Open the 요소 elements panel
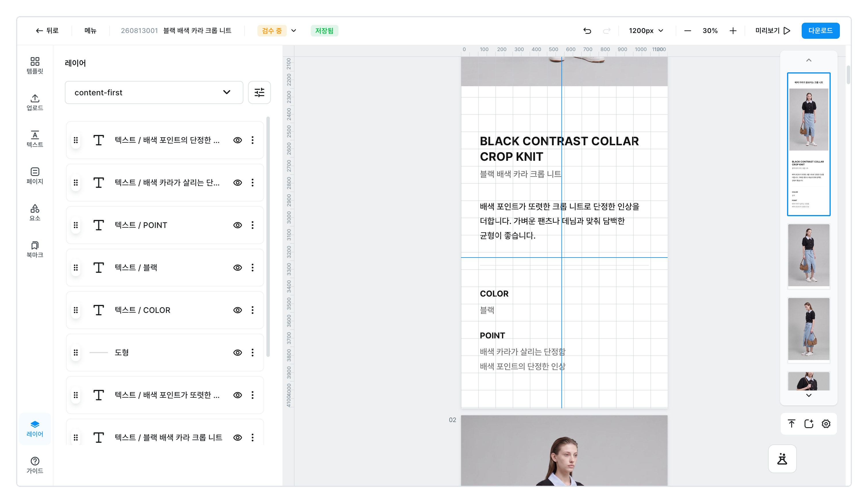The height and width of the screenshot is (503, 868). (x=35, y=212)
